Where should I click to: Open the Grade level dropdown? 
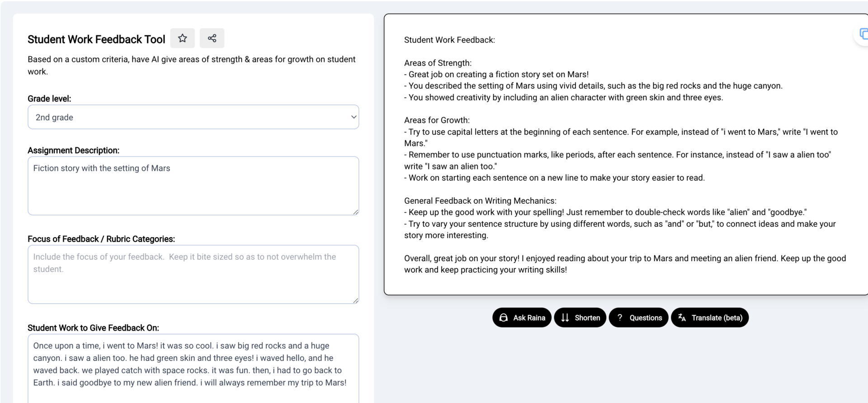click(193, 117)
